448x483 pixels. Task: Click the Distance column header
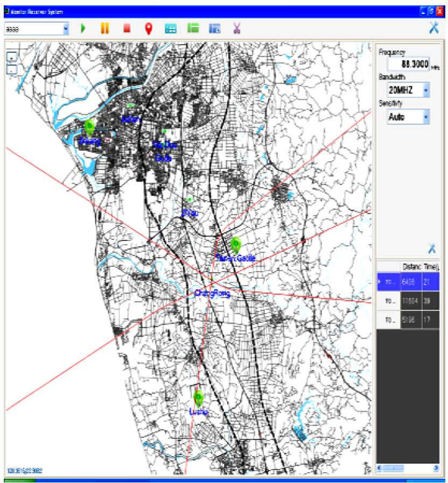point(410,266)
